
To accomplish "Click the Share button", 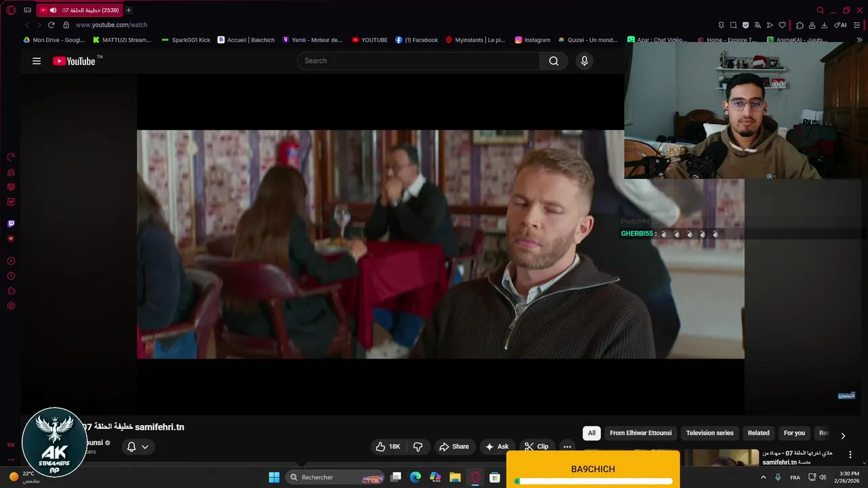I will coord(454,447).
